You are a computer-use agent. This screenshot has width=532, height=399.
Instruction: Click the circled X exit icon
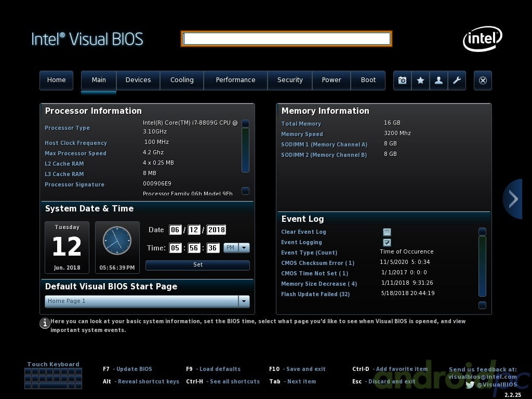tap(483, 81)
